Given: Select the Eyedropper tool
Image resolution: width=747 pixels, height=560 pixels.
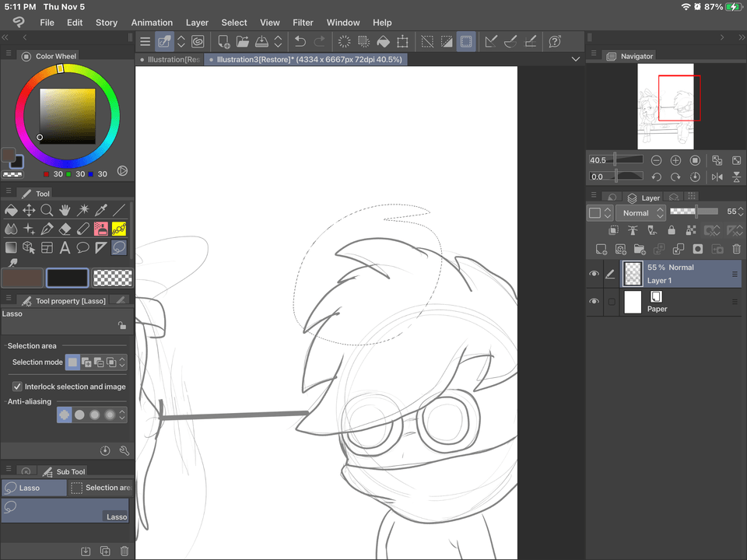Looking at the screenshot, I should [x=101, y=210].
